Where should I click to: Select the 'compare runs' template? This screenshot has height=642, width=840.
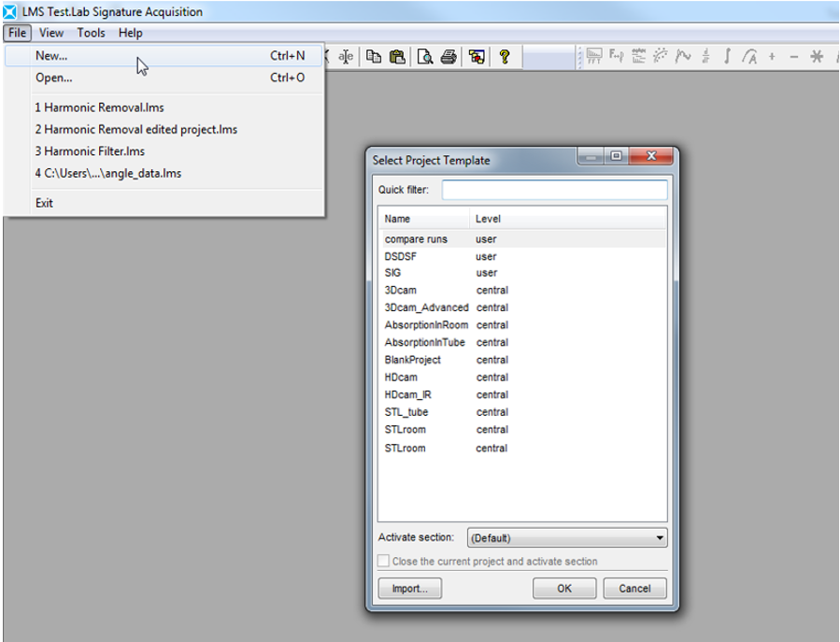(x=522, y=239)
